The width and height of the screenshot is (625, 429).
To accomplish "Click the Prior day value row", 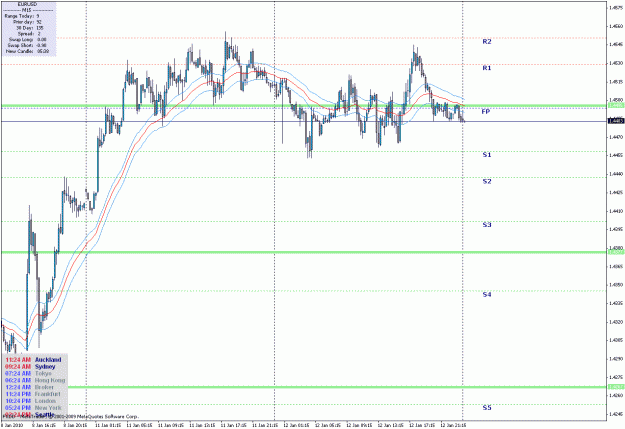I will tap(27, 22).
